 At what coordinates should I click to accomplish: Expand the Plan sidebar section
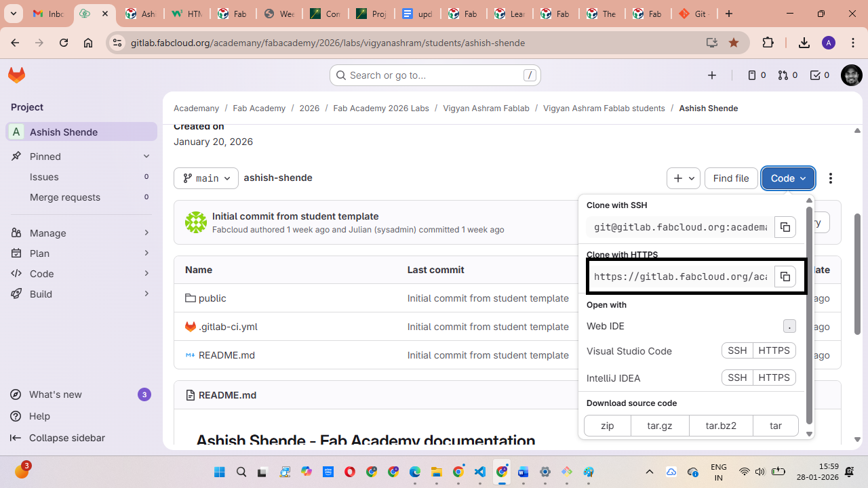click(x=81, y=253)
